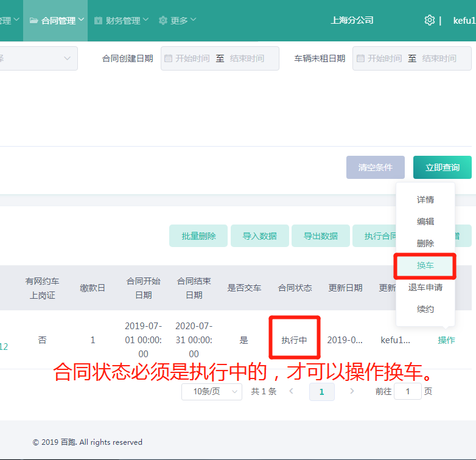Open 详情 from the action menu
Screen dimensions: 476x460
(425, 200)
